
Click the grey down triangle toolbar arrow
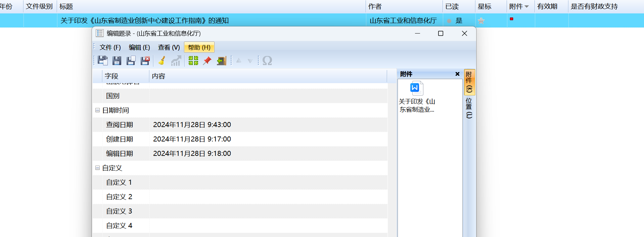pos(250,61)
